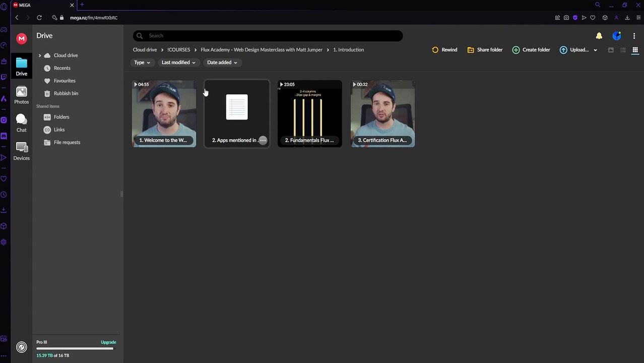This screenshot has height=363, width=644.
Task: Go to Flux Academy Masterclass breadcrumb
Action: (262, 50)
